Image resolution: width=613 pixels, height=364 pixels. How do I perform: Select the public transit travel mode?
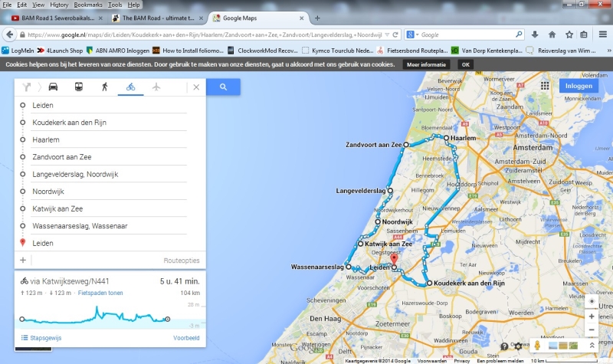[79, 87]
